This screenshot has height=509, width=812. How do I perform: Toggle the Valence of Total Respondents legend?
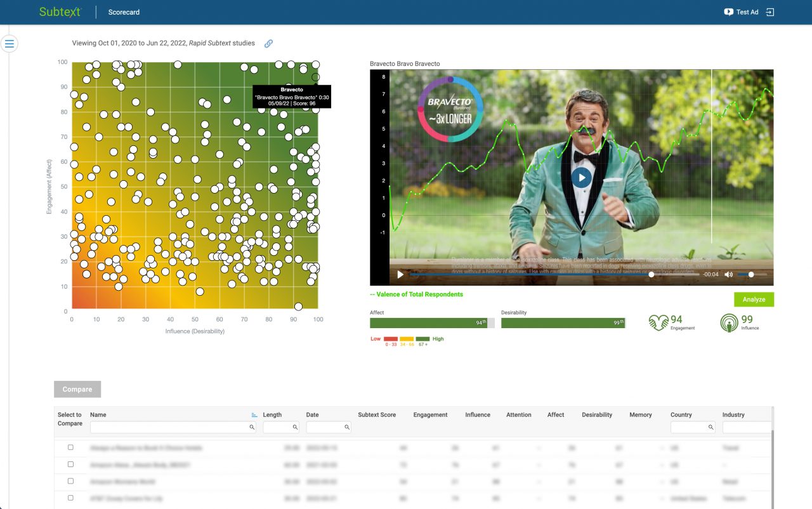(418, 294)
